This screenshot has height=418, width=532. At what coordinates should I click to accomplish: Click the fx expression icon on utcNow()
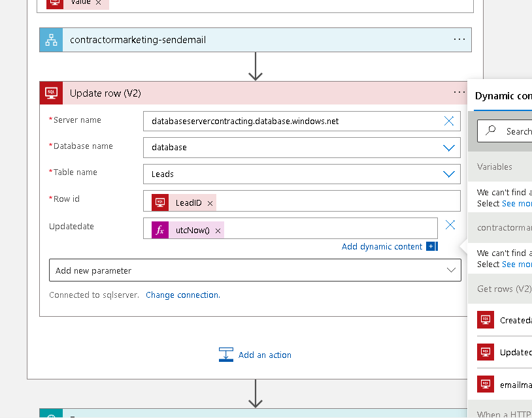pos(160,230)
